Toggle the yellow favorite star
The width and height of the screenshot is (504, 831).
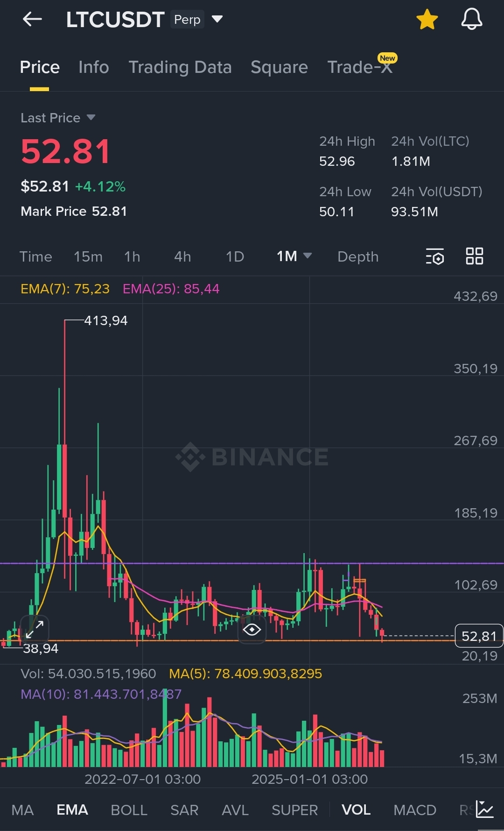pyautogui.click(x=427, y=20)
